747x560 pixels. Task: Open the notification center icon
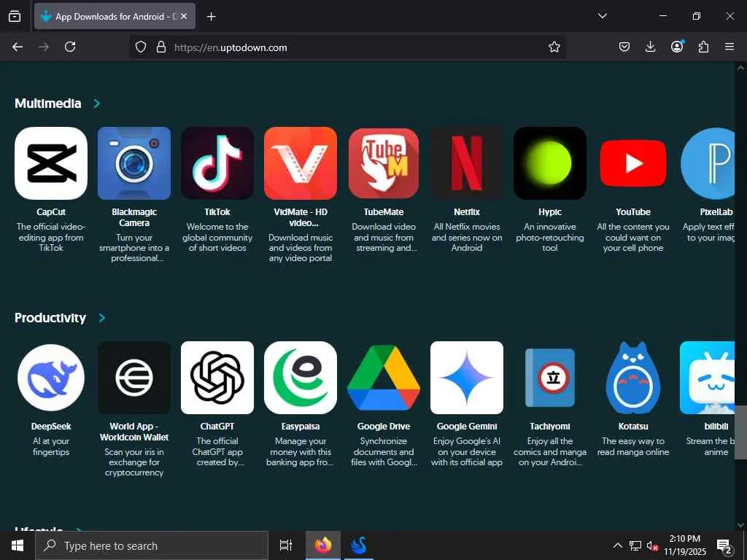coord(724,545)
